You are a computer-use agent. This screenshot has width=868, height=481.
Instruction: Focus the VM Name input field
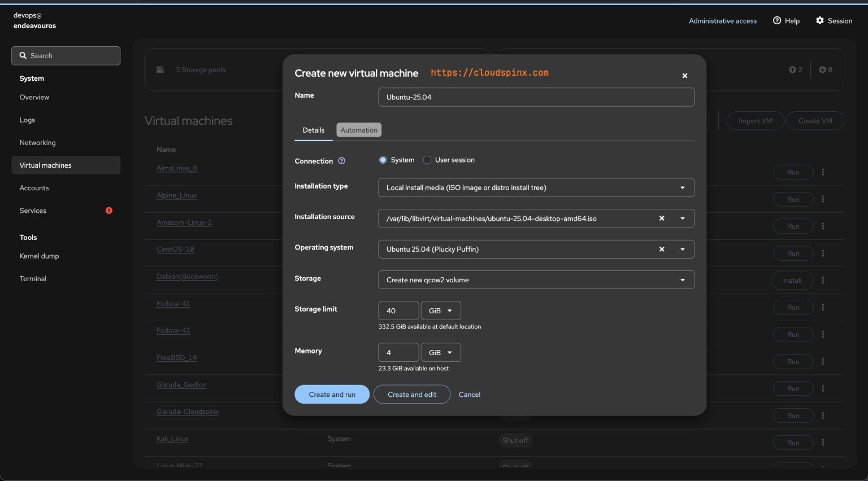tap(536, 97)
